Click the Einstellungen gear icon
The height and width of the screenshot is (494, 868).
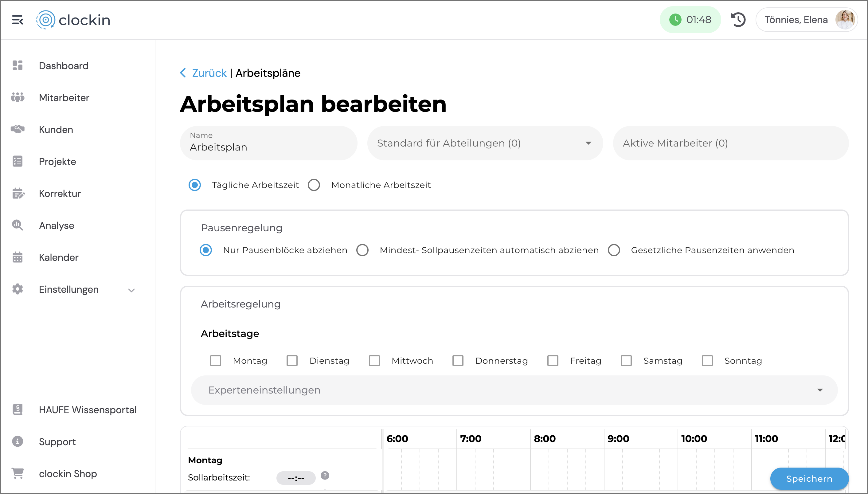(x=17, y=289)
